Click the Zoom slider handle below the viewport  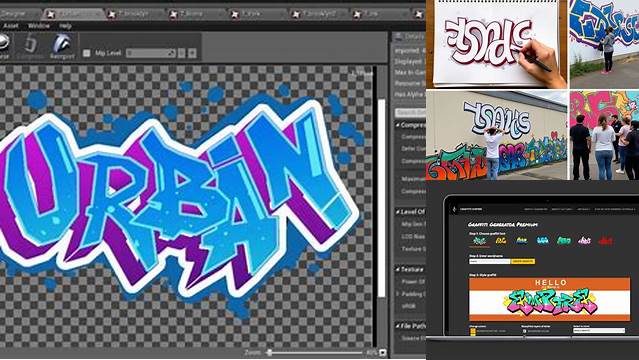pos(269,353)
